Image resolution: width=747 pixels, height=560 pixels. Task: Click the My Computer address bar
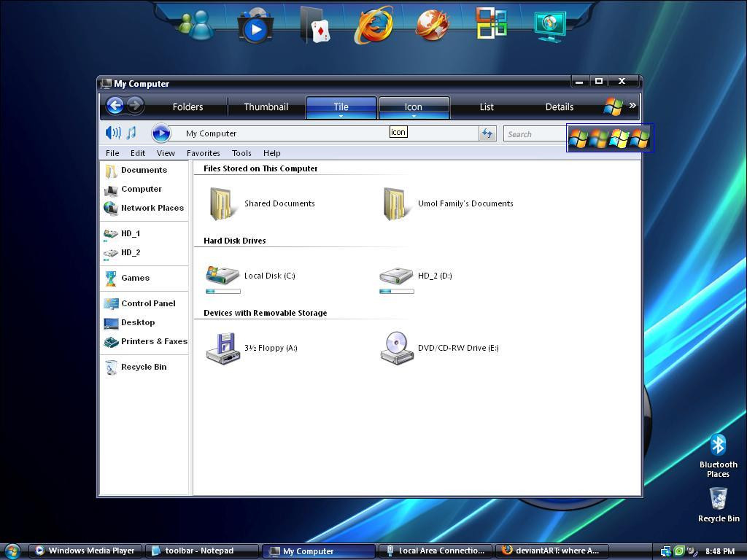point(324,133)
